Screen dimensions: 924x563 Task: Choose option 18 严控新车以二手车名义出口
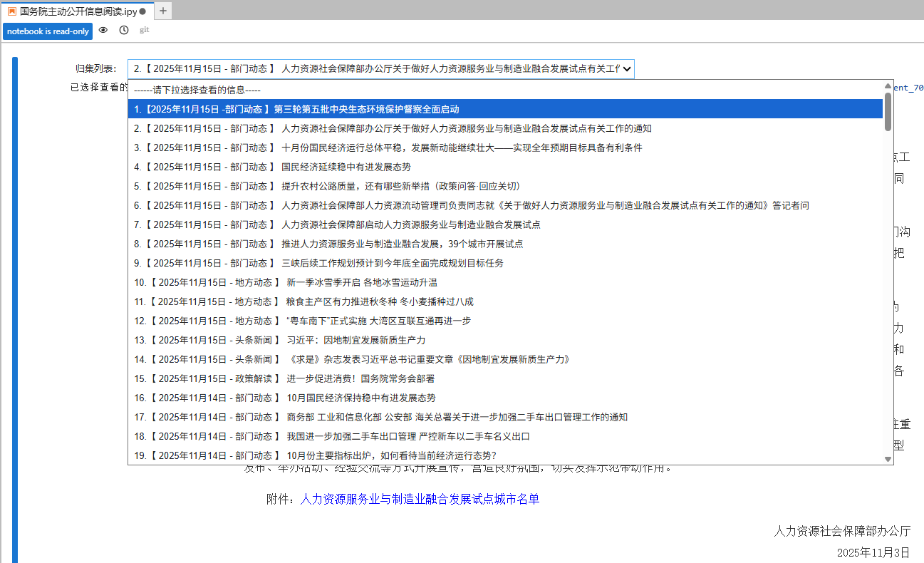click(x=505, y=436)
